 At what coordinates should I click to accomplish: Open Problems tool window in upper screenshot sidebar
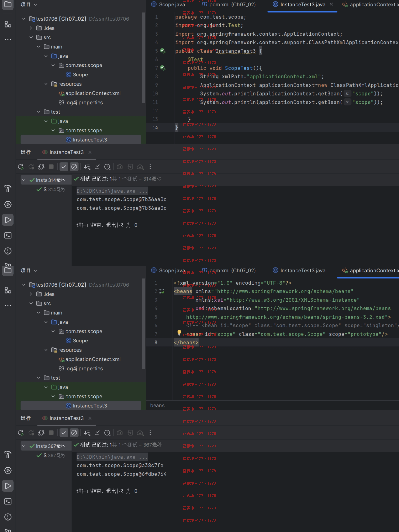click(x=8, y=251)
